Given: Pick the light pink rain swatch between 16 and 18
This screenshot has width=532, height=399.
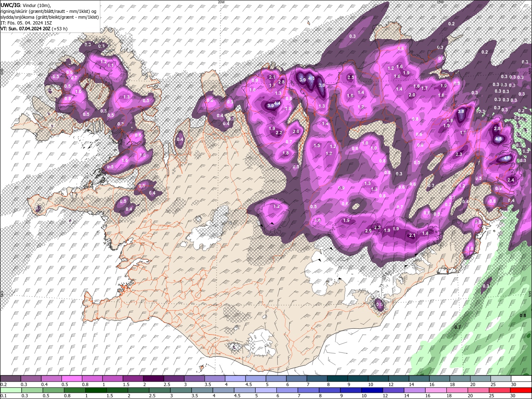Looking at the screenshot, I should click(436, 390).
